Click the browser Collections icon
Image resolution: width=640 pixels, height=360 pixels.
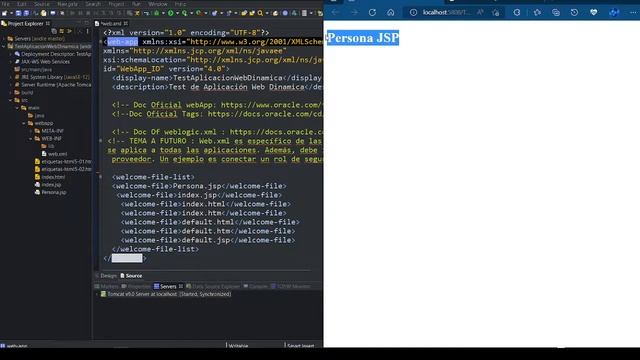(556, 12)
